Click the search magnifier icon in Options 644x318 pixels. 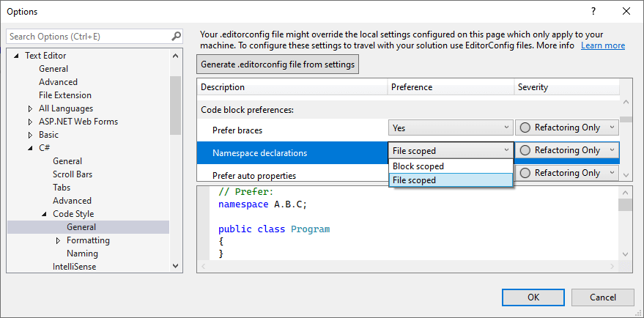[x=176, y=36]
